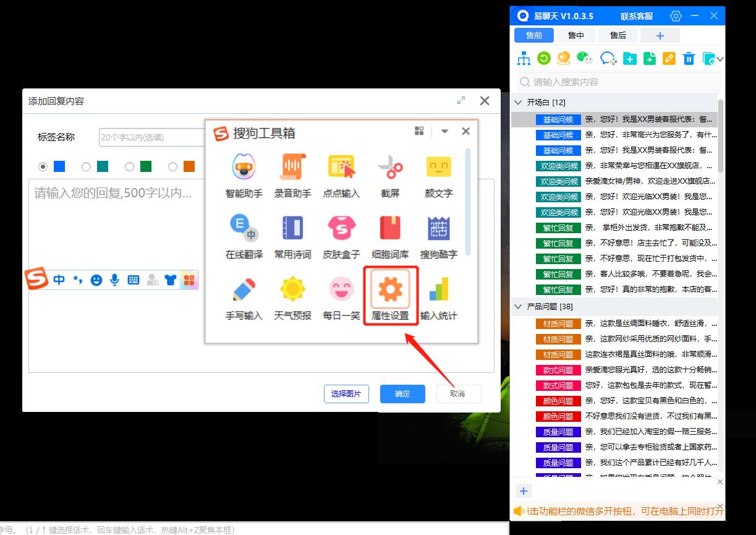Open the Sogou toolbox dropdown arrow menu
Viewport: 756px width, 535px height.
click(444, 131)
